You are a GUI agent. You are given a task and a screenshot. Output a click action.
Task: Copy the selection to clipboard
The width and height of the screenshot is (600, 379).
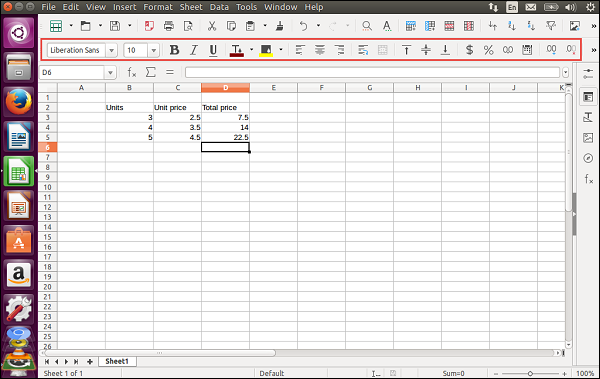tap(231, 26)
